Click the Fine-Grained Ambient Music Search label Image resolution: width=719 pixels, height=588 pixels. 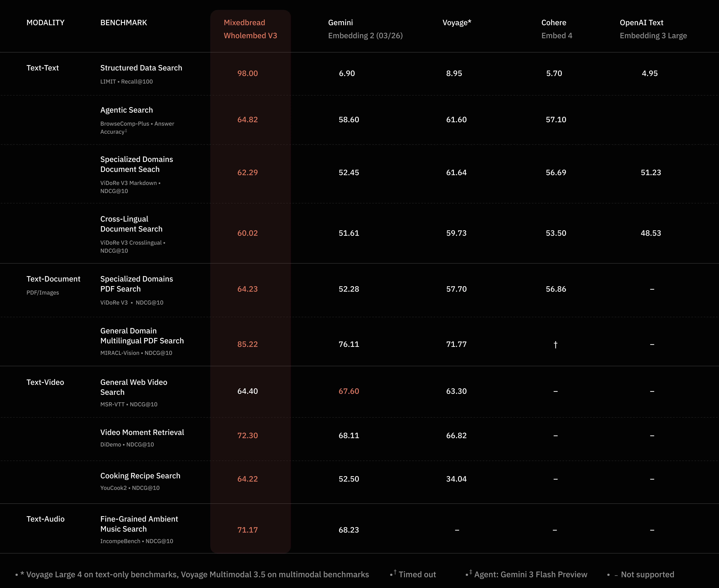[x=139, y=524]
